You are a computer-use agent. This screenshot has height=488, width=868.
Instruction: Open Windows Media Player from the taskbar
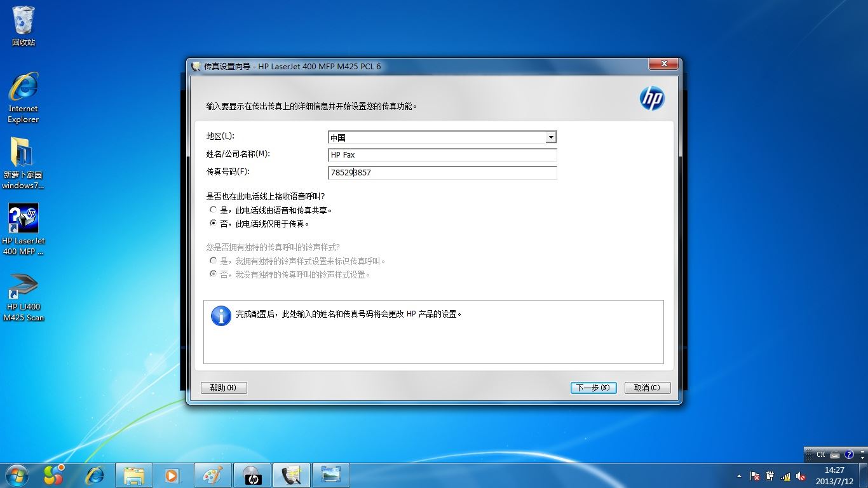tap(172, 475)
